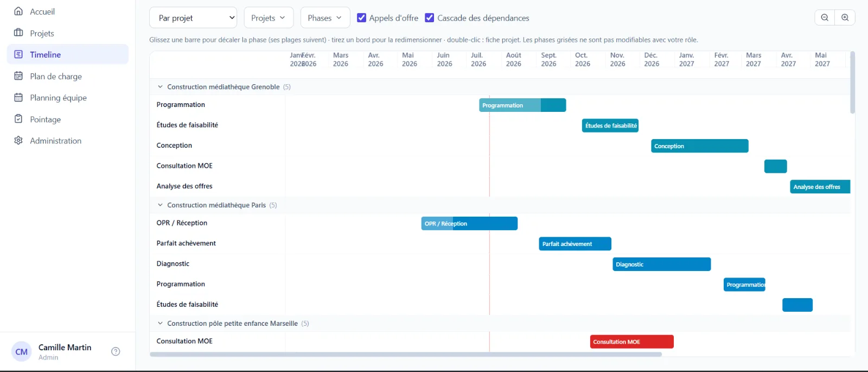Click the Camille Martin user name
Image resolution: width=868 pixels, height=372 pixels.
click(x=65, y=347)
